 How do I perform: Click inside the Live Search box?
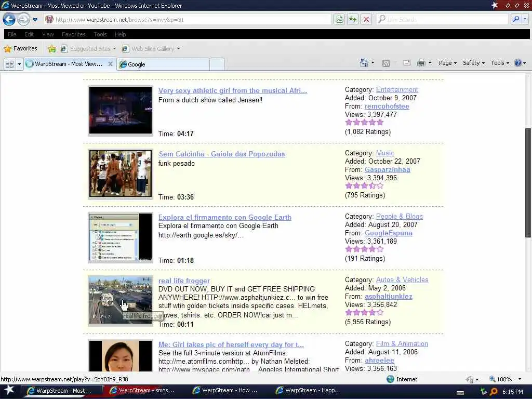tap(443, 19)
